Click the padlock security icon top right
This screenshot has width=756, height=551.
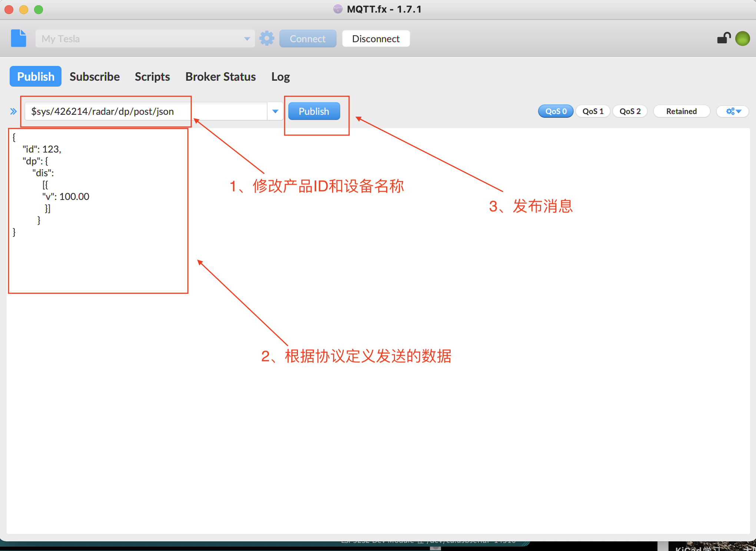[723, 37]
